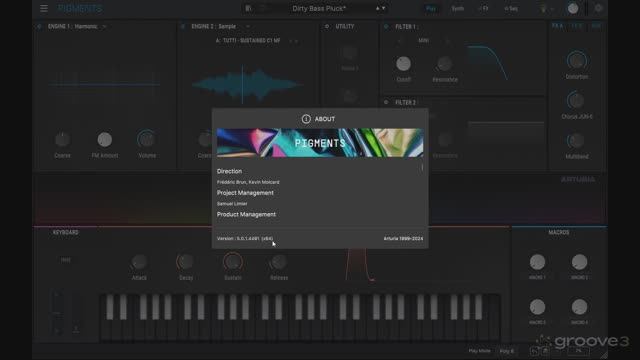The image size is (640, 360).
Task: Select next filter type right of MINI
Action: coord(447,41)
